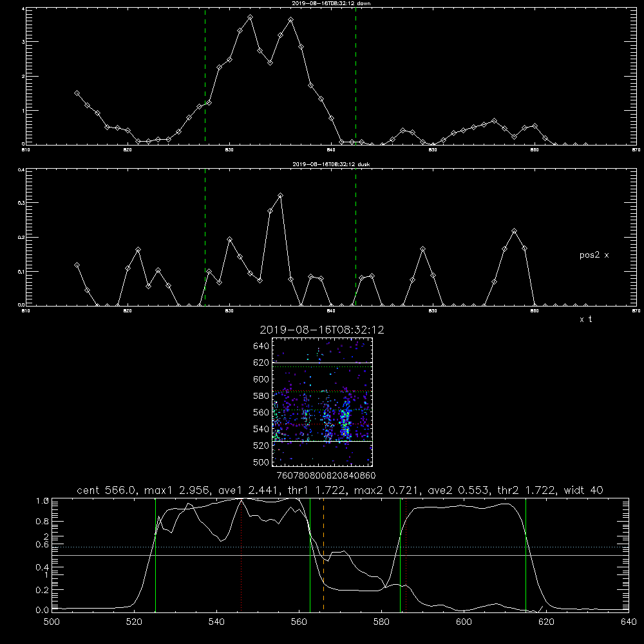Image resolution: width=644 pixels, height=644 pixels.
Task: Pick the peak diamond near 858 in dusk plot
Action: tap(514, 231)
